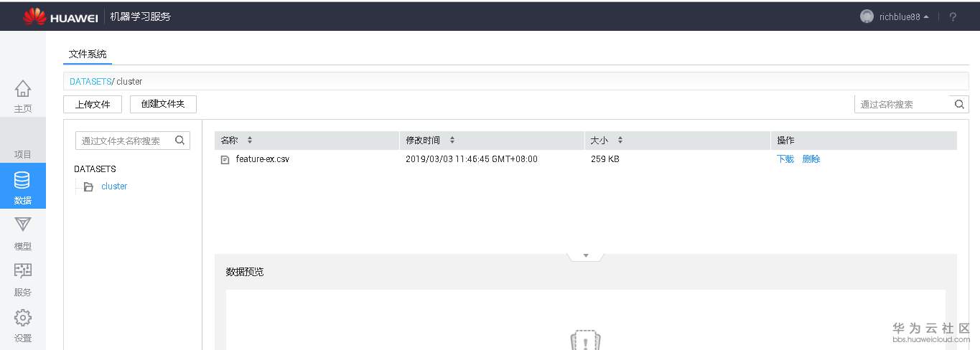Image resolution: width=980 pixels, height=350 pixels.
Task: Open the 设置 gear icon in sidebar
Action: point(23,317)
